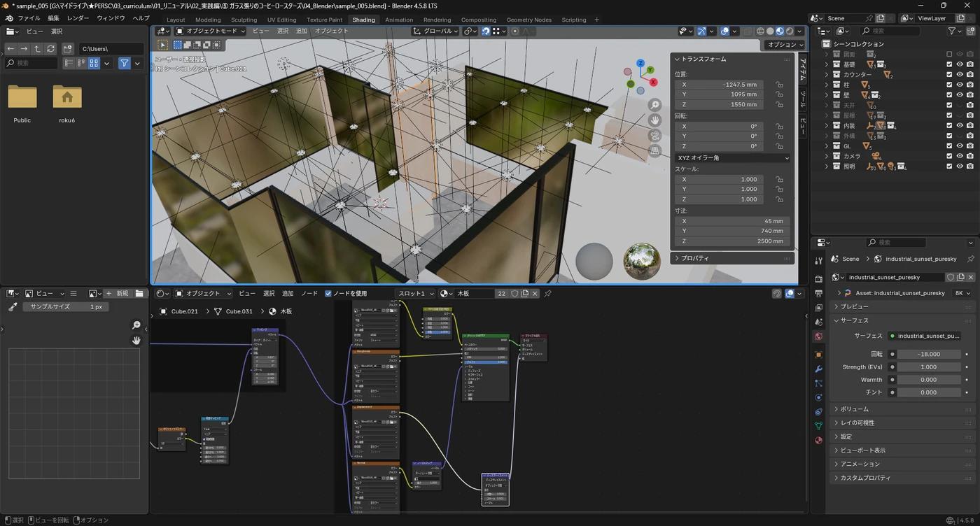The image size is (980, 526).
Task: Open the オブジェクトモード mode dropdown
Action: point(211,31)
